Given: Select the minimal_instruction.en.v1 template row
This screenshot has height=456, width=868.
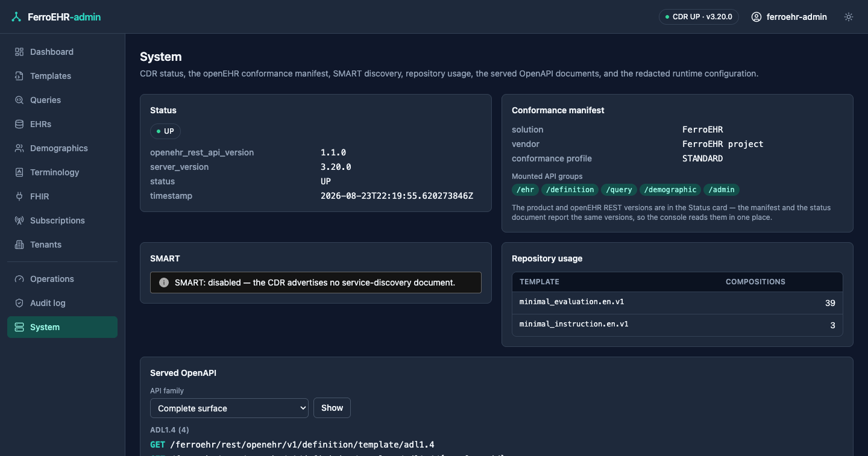Looking at the screenshot, I should (678, 325).
